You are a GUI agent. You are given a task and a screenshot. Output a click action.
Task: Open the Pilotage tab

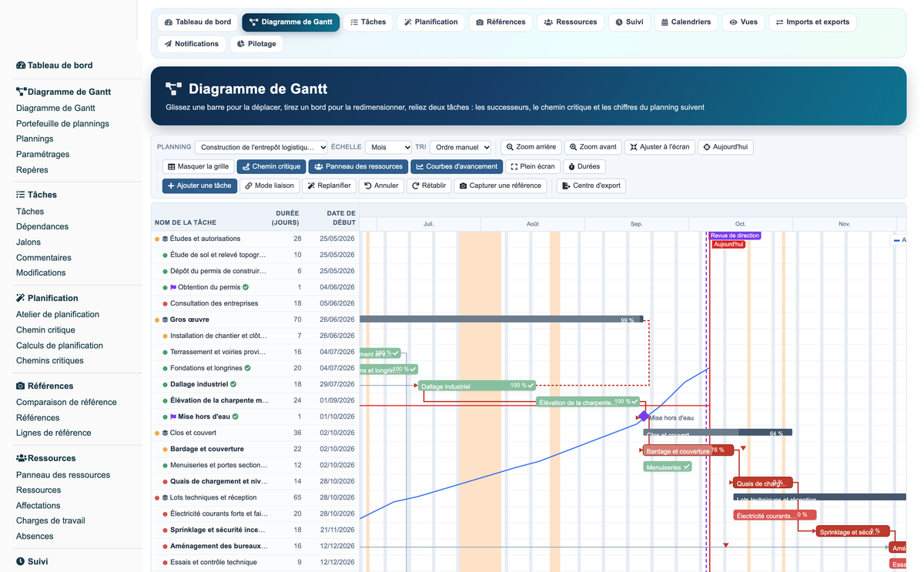click(256, 44)
